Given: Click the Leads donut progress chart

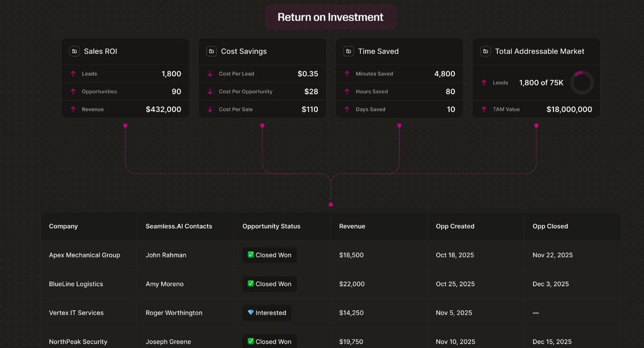Looking at the screenshot, I should [582, 82].
